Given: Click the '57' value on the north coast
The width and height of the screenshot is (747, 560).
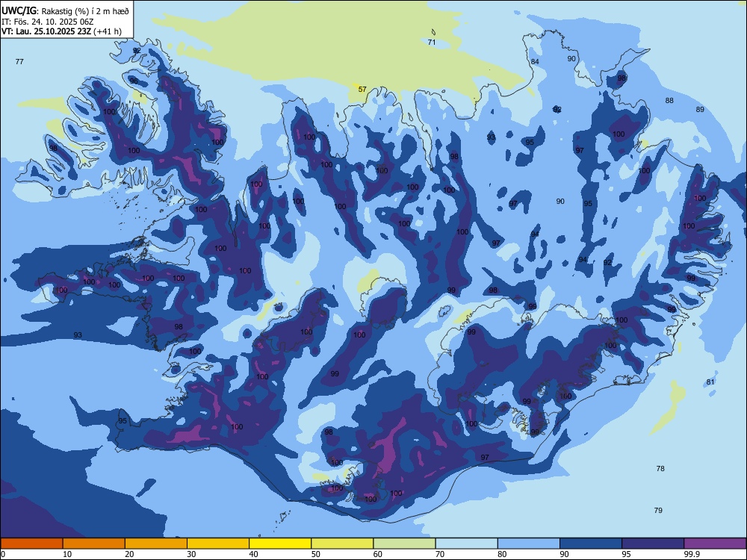Looking at the screenshot, I should click(x=362, y=89).
